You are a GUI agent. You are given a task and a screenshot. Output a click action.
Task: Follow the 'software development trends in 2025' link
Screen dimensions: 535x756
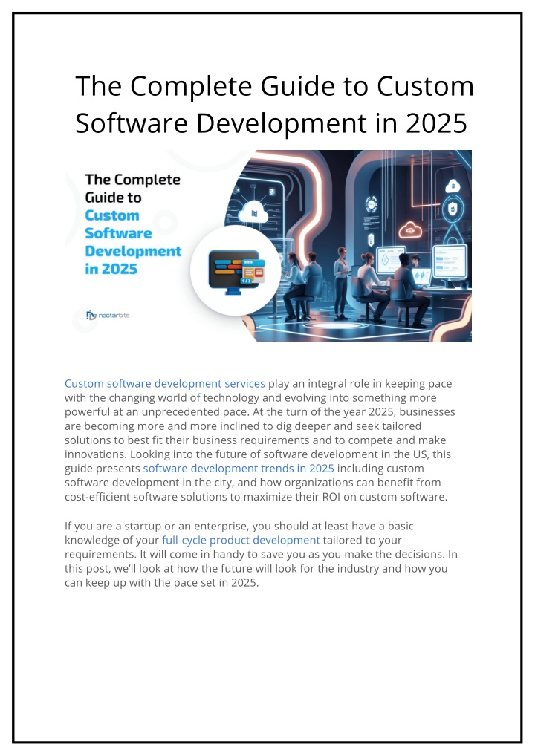pos(239,469)
